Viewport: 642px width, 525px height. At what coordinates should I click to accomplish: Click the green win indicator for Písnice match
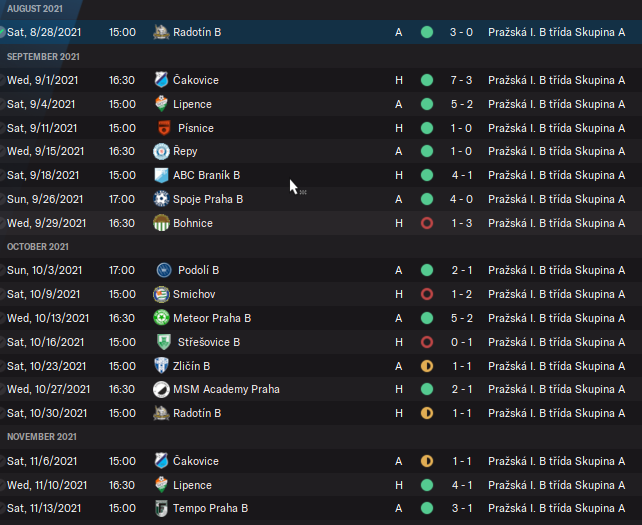427,128
